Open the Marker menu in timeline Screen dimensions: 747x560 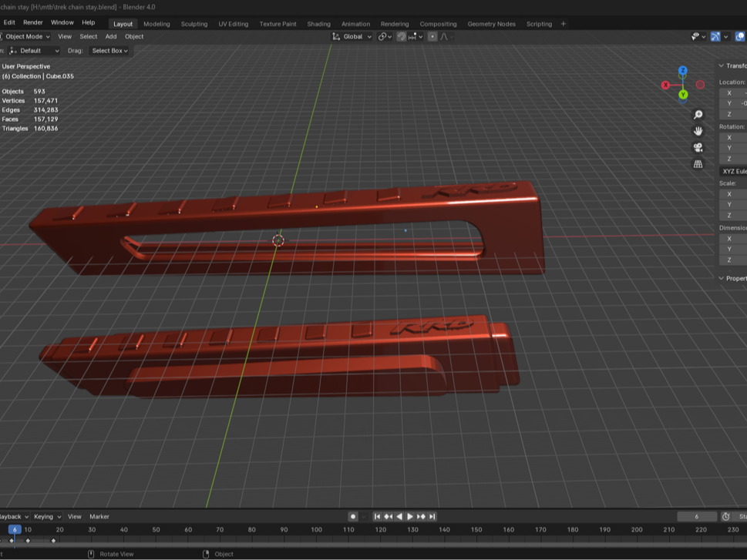click(x=99, y=517)
